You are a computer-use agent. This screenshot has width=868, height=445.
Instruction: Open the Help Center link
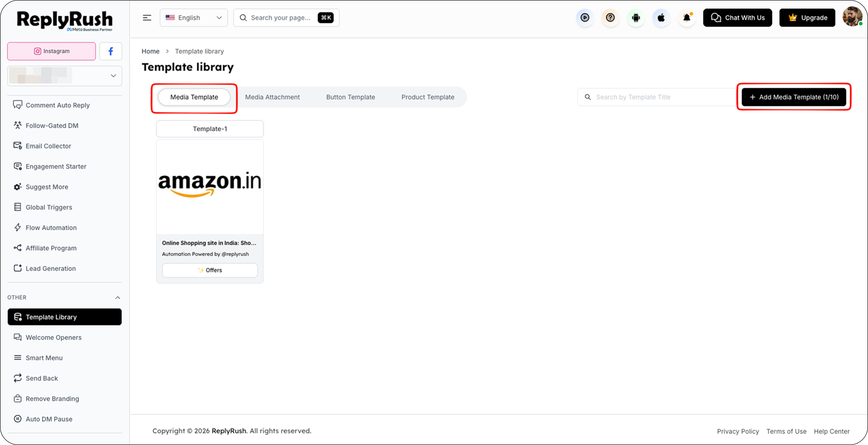click(832, 431)
